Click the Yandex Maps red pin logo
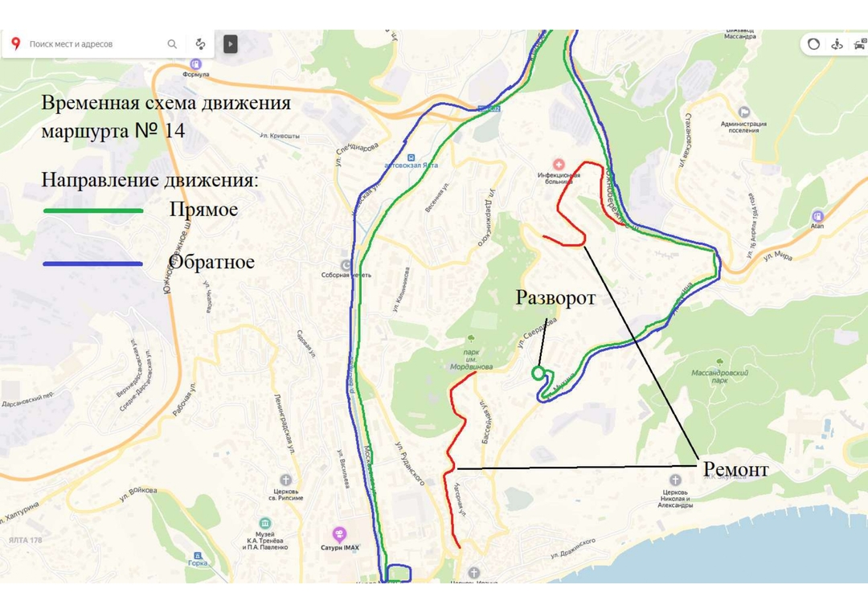Viewport: 868px width, 613px height. (15, 43)
